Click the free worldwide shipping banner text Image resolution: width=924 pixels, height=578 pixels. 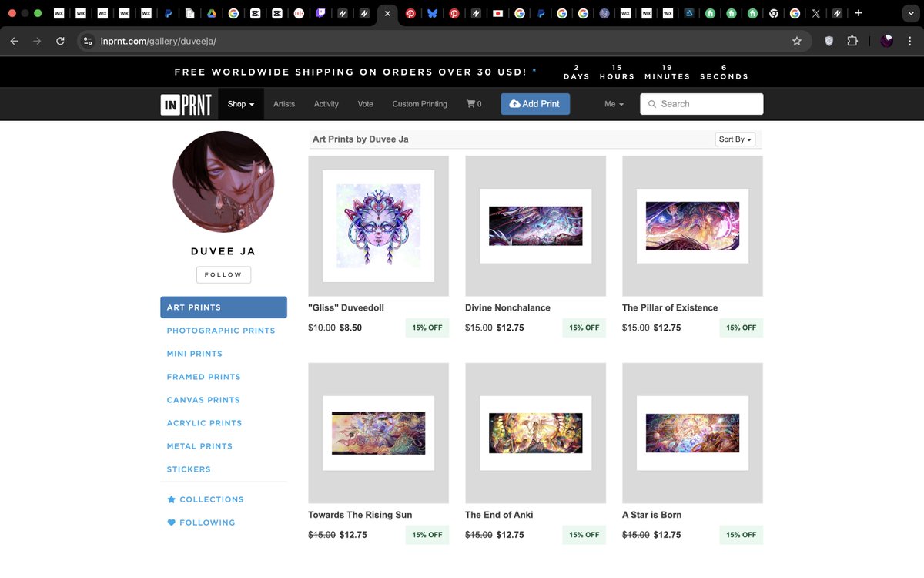point(350,72)
